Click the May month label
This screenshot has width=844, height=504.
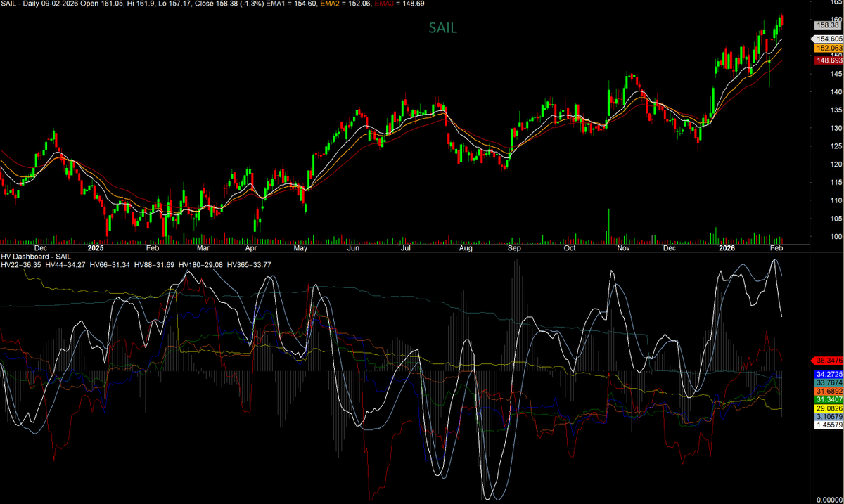[x=300, y=248]
